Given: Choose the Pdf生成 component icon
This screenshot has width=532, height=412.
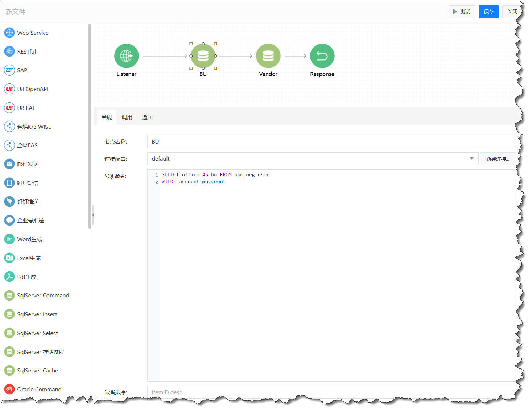Looking at the screenshot, I should point(9,277).
